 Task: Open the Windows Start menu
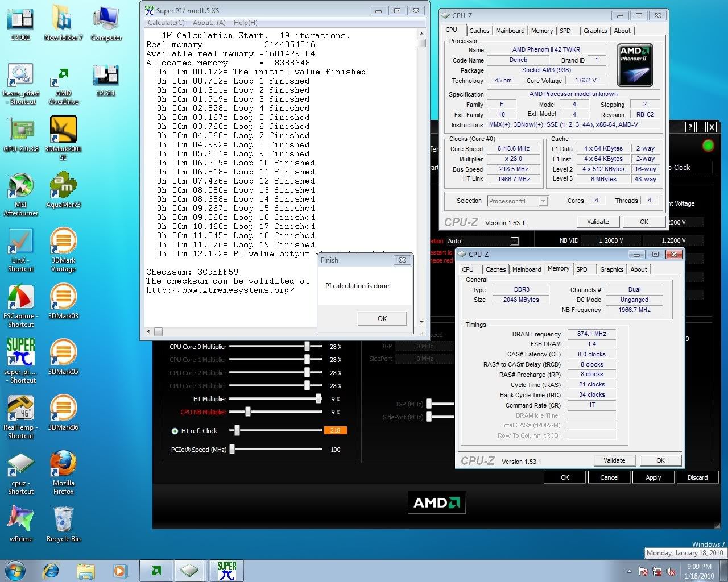[15, 571]
